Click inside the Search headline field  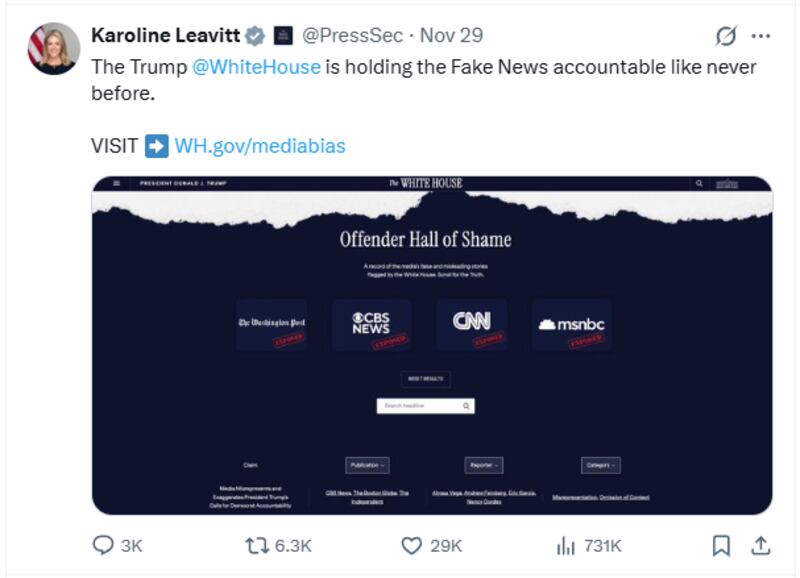point(420,405)
